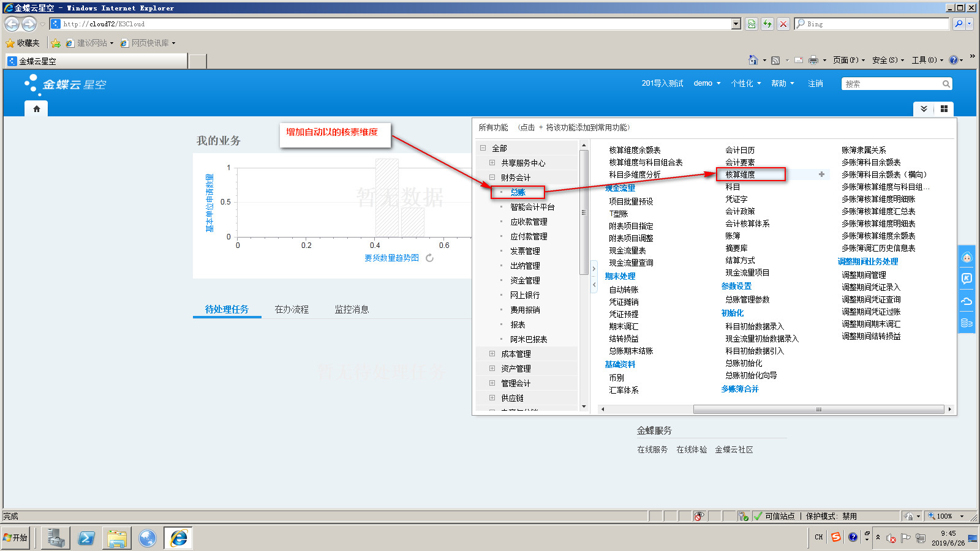Open the 建议网站 favorites item

[x=89, y=43]
